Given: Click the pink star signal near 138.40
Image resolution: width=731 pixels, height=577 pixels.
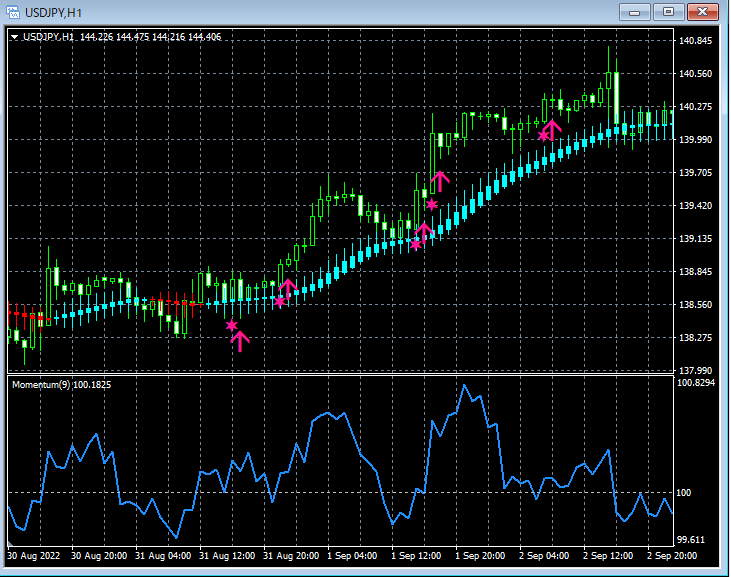Looking at the screenshot, I should point(232,325).
